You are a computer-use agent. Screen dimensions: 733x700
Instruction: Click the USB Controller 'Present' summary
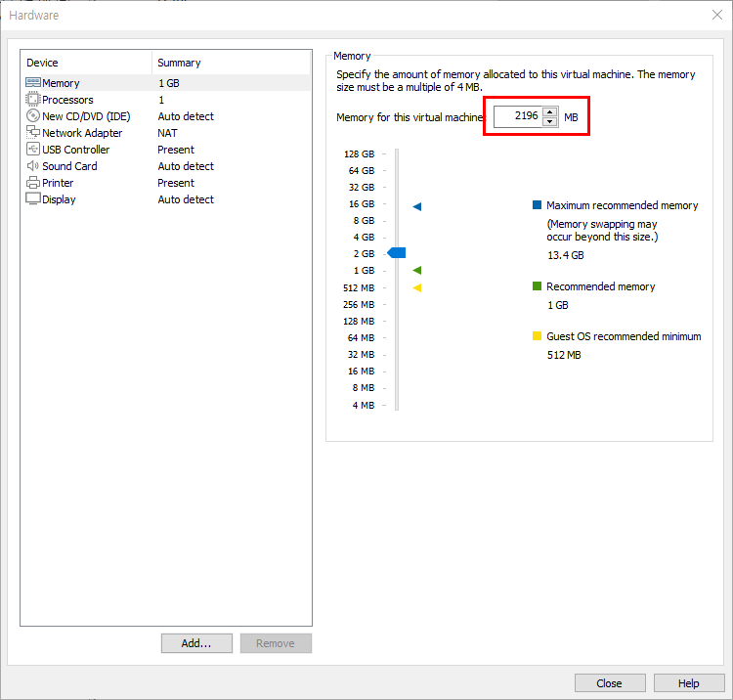pyautogui.click(x=176, y=150)
